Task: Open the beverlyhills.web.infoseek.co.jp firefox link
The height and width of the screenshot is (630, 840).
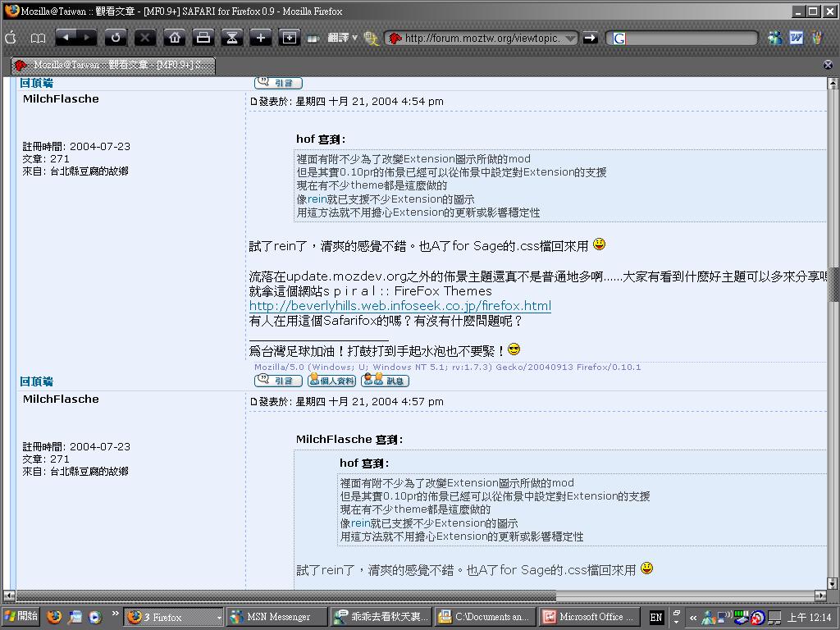Action: (399, 306)
